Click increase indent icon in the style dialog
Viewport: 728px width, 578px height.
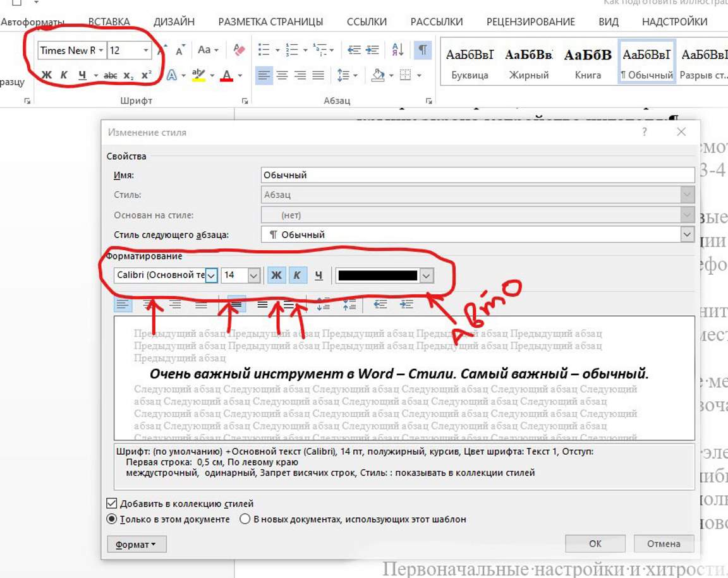pos(406,304)
